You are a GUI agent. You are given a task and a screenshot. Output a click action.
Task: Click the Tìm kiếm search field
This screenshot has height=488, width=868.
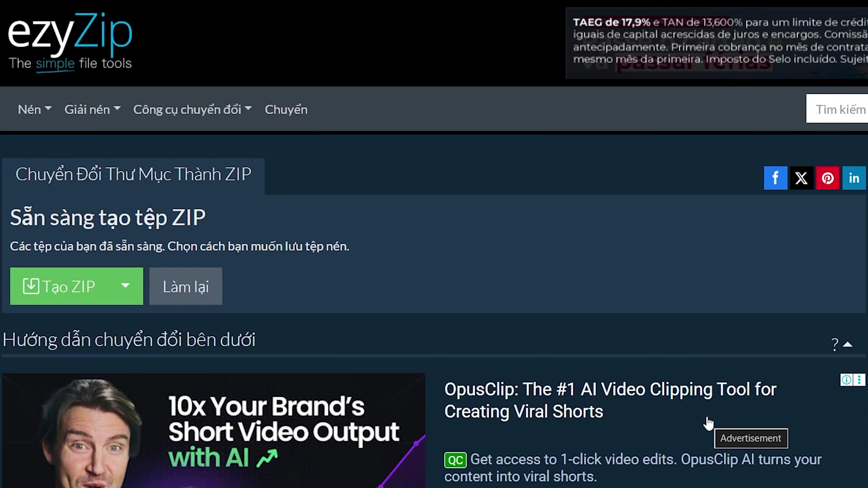coord(839,109)
